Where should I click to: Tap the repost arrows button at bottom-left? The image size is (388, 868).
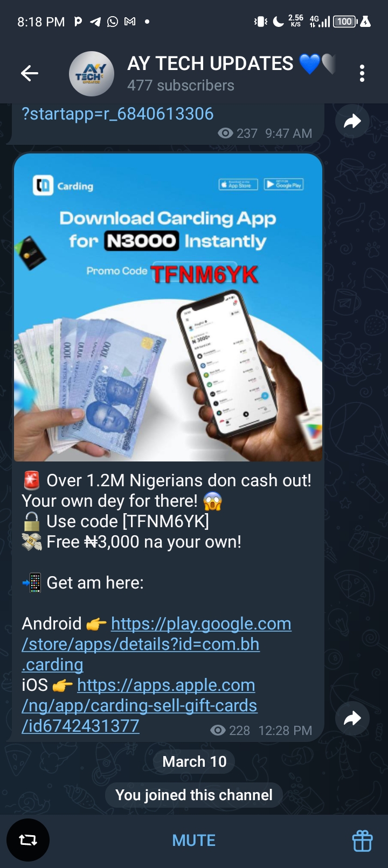pyautogui.click(x=28, y=840)
